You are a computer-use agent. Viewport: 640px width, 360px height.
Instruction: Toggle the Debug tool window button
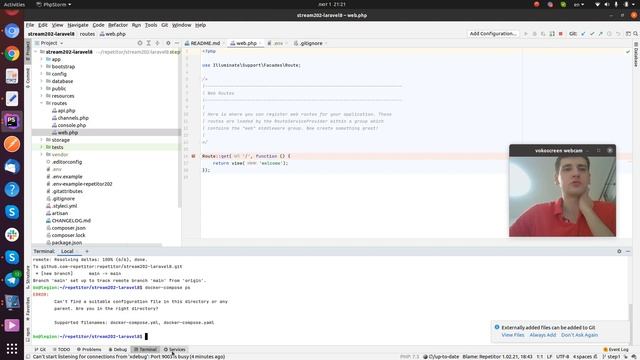tap(118, 349)
